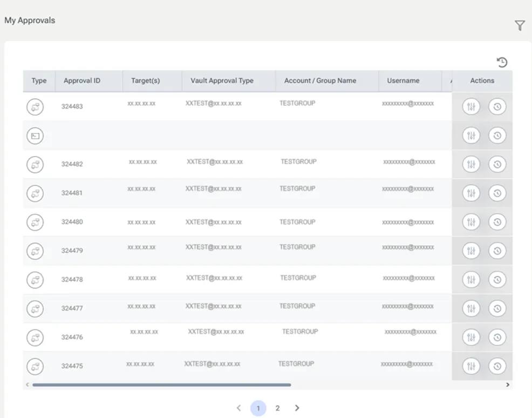Screen dimensions: 532x418
Task: Go to the previous page arrow
Action: [239, 408]
